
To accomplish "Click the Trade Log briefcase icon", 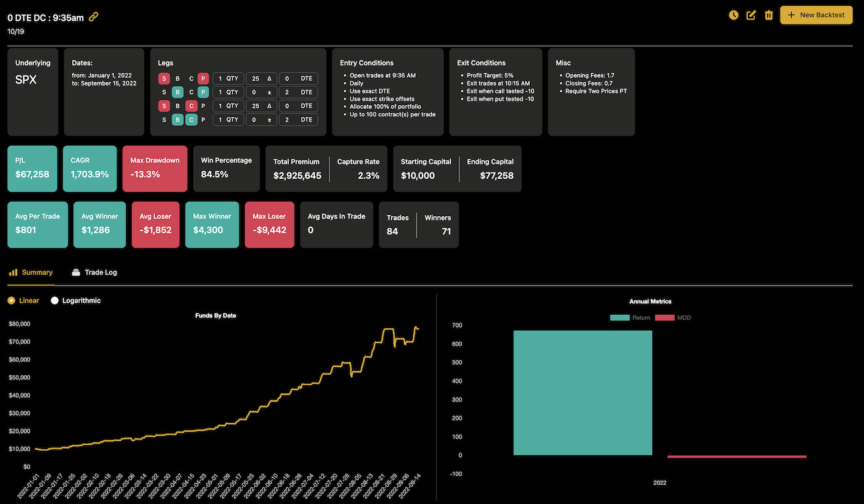I will (x=76, y=272).
